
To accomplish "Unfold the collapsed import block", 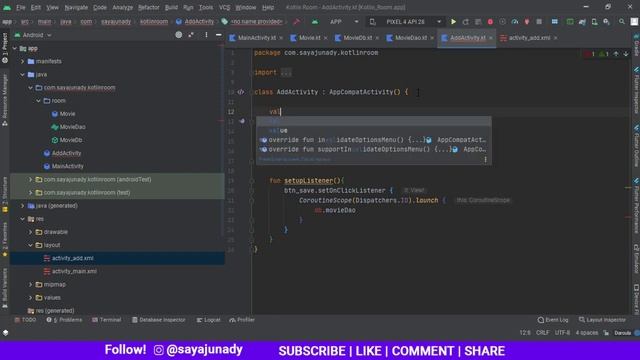I will point(286,73).
